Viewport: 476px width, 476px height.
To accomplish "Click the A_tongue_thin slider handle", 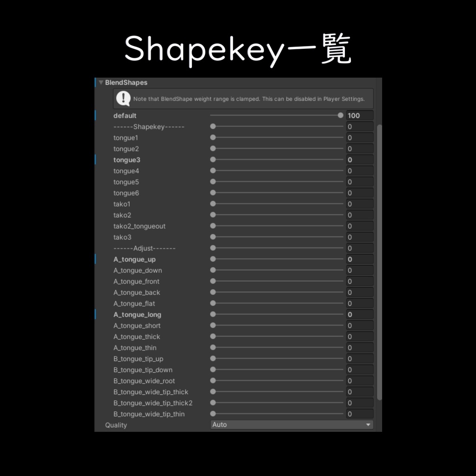I will pos(213,347).
